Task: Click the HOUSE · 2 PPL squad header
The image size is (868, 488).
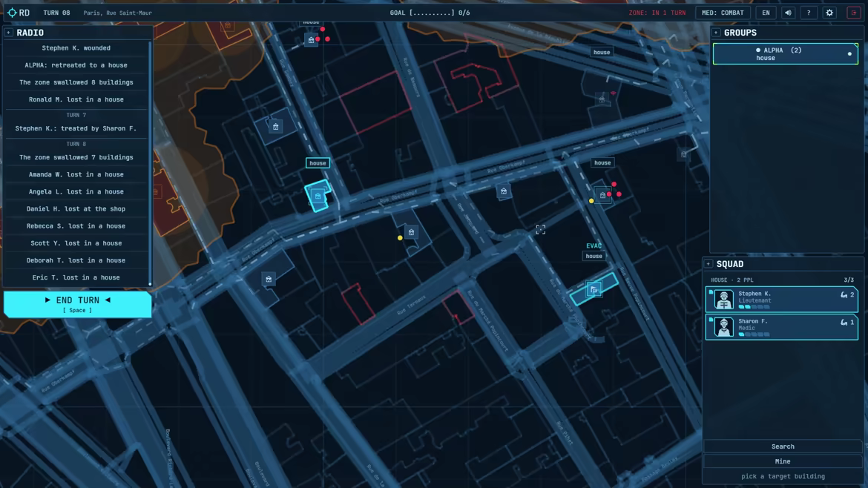Action: 731,280
